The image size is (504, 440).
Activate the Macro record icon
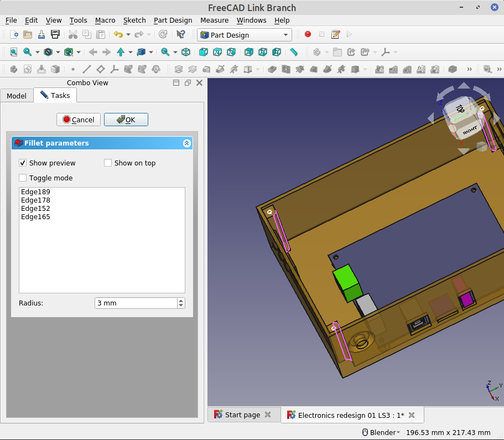pos(308,34)
